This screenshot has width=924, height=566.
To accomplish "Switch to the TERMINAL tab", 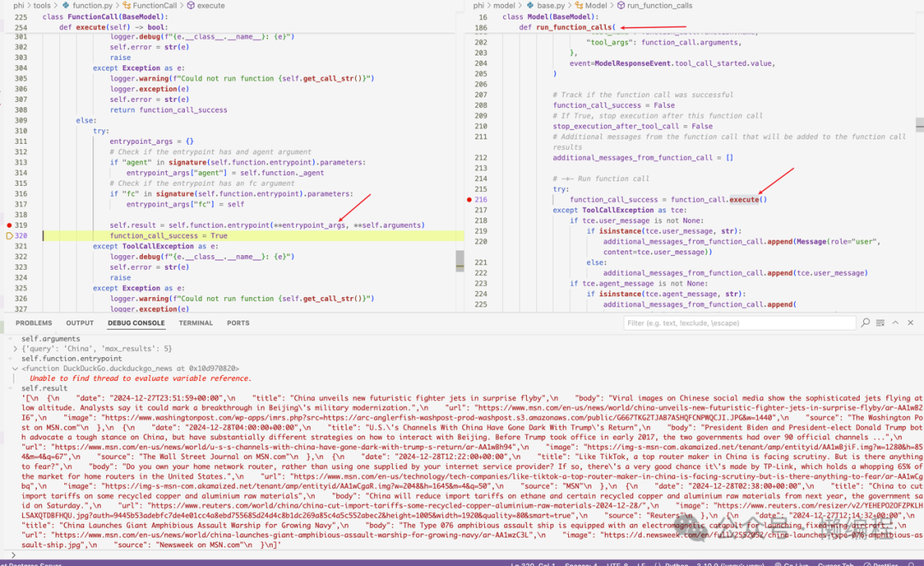I will click(x=195, y=323).
